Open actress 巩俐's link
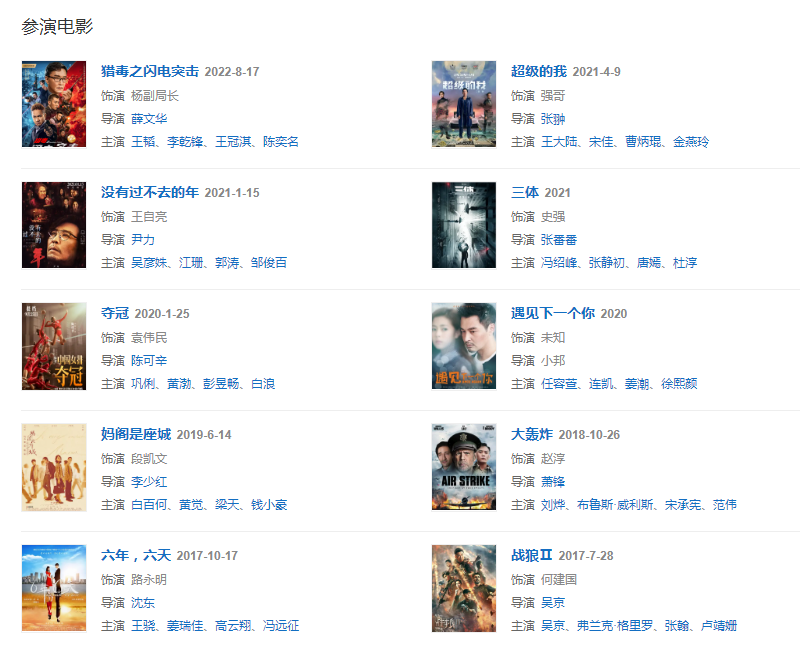The image size is (800, 647). click(x=143, y=384)
